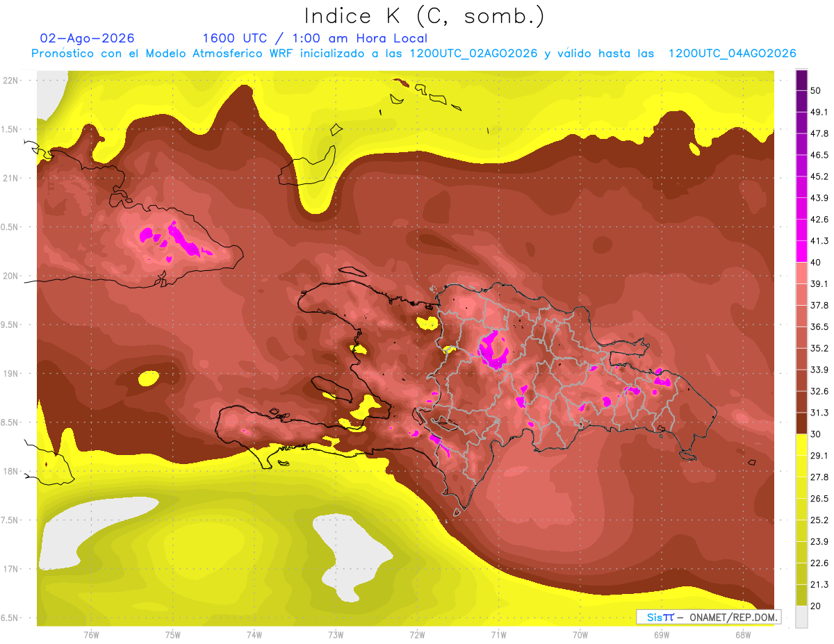Click the legend value '33.9'
834x644 pixels.
pos(819,370)
